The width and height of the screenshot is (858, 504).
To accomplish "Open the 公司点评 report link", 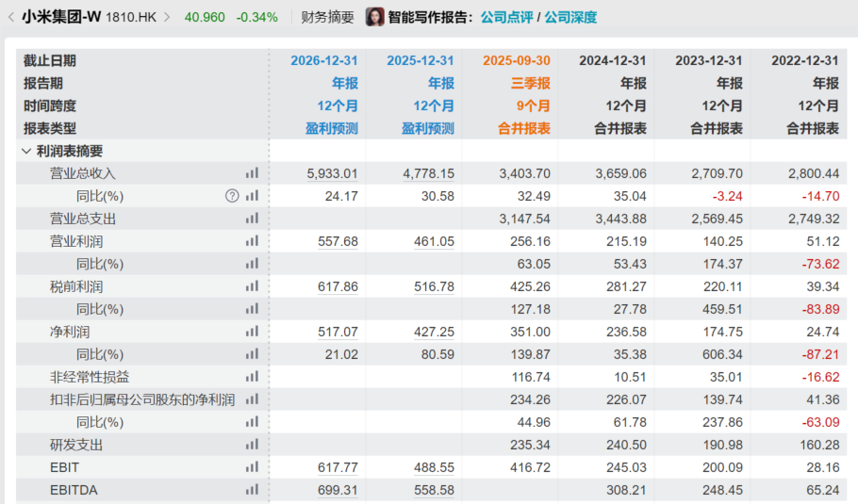I will click(506, 17).
